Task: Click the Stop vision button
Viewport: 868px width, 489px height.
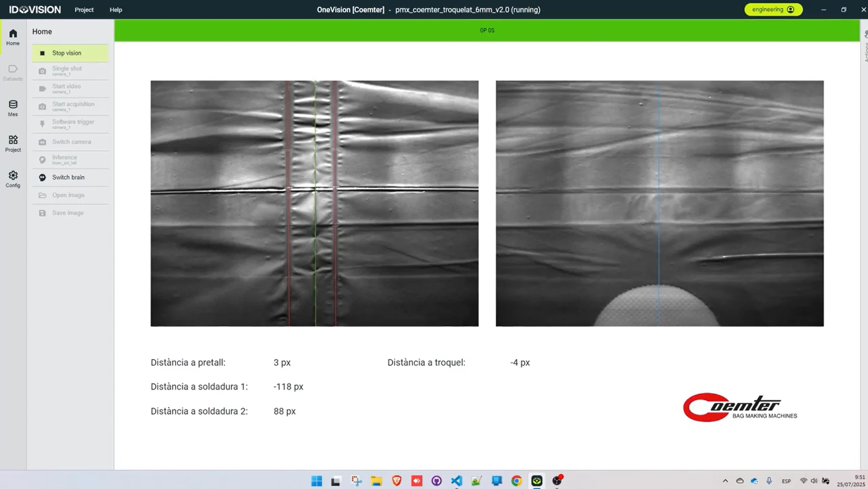Action: pos(70,53)
